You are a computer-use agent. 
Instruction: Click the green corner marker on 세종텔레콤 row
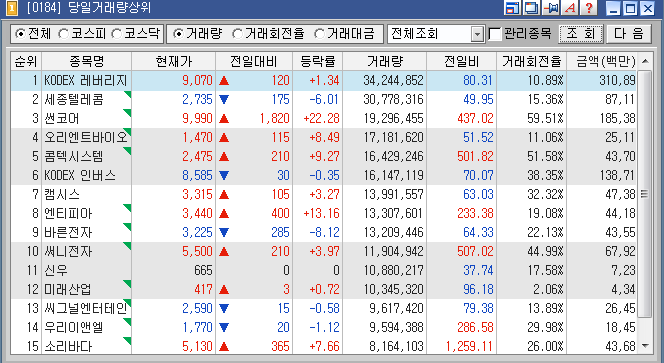127,94
